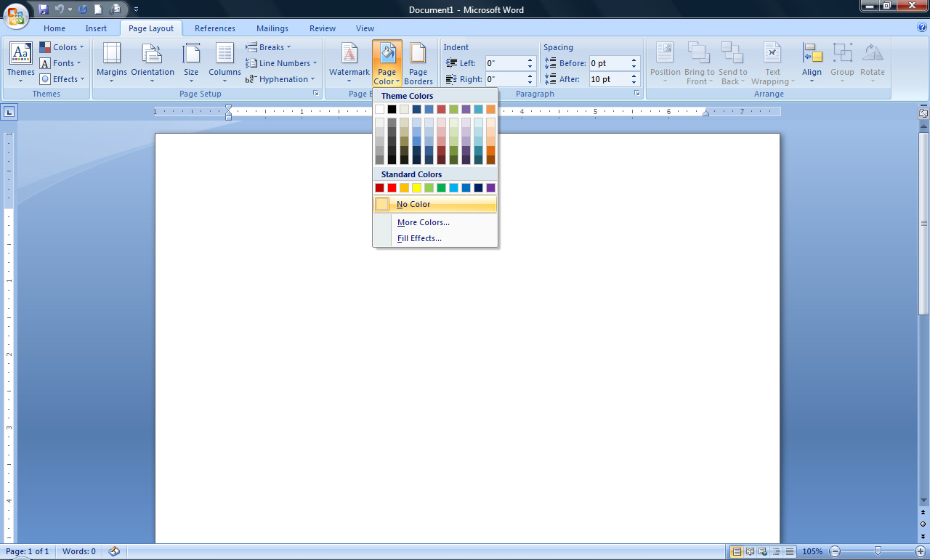Viewport: 930px width, 560px height.
Task: Increase Spacing Before with up arrow
Action: [x=634, y=60]
